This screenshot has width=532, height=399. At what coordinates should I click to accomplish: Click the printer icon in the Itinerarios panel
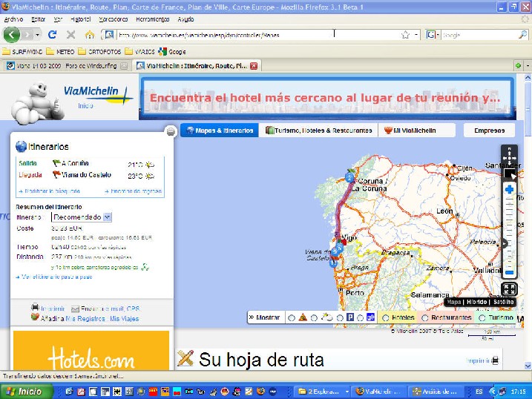35,307
